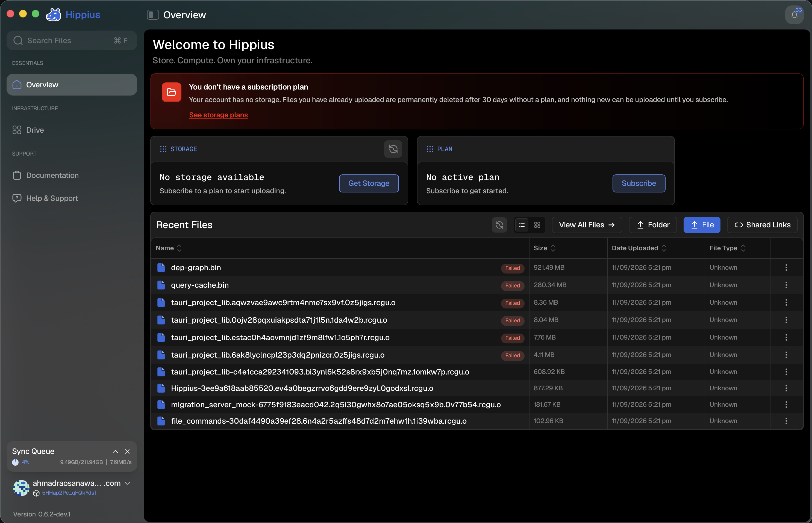Collapse the Sync Queue panel with its chevron
812x523 pixels.
coord(115,451)
